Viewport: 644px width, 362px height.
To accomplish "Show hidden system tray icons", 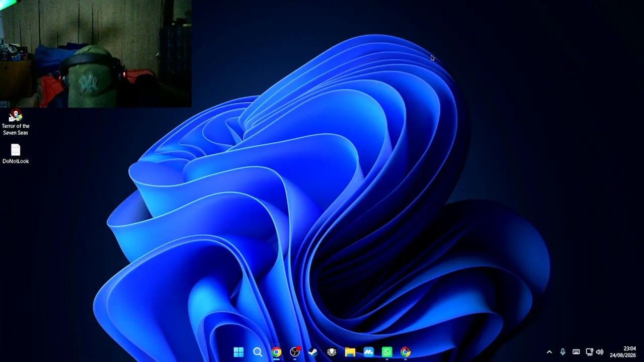I will (x=549, y=352).
